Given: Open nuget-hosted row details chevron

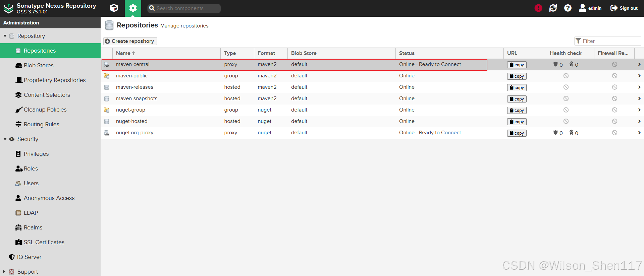Looking at the screenshot, I should pos(639,121).
